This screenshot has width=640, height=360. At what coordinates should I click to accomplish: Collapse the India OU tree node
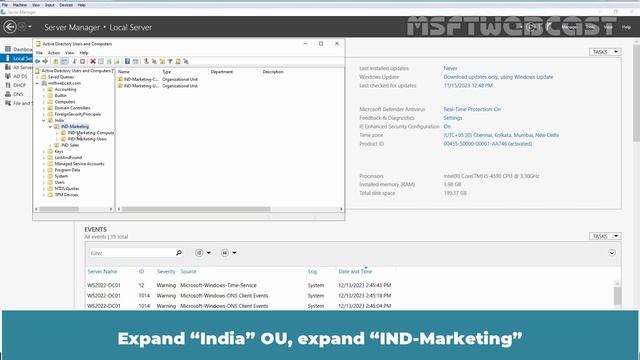(44, 120)
